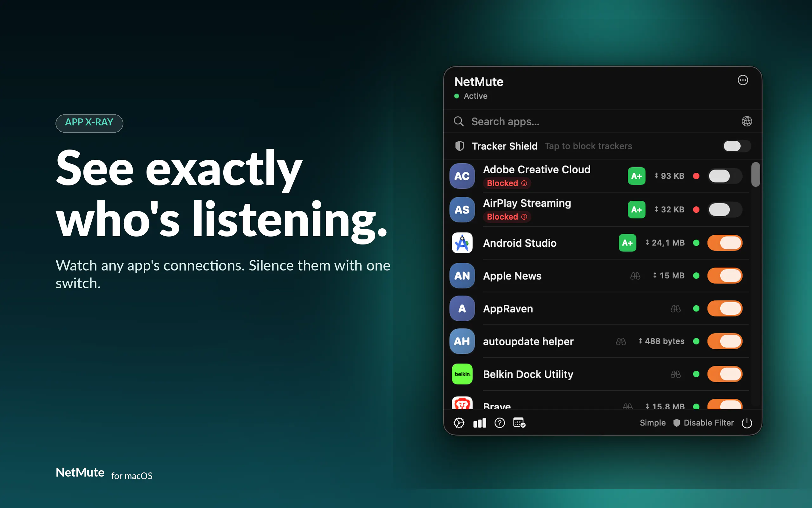Click the Active status label

[475, 96]
